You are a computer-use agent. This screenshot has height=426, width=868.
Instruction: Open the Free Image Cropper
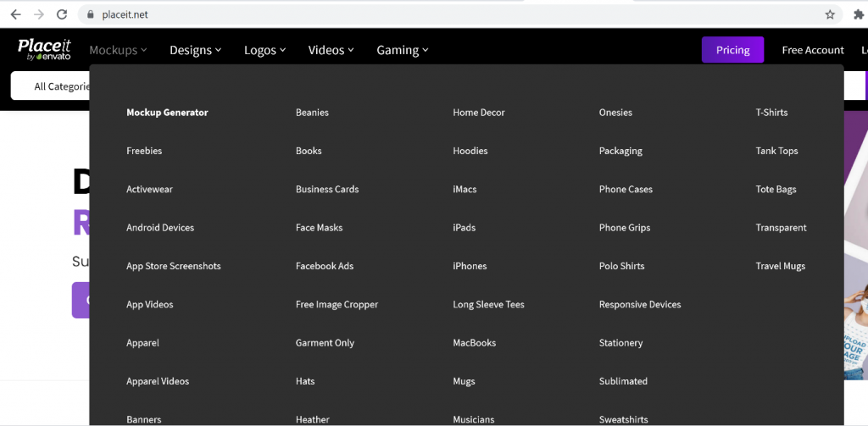click(337, 304)
